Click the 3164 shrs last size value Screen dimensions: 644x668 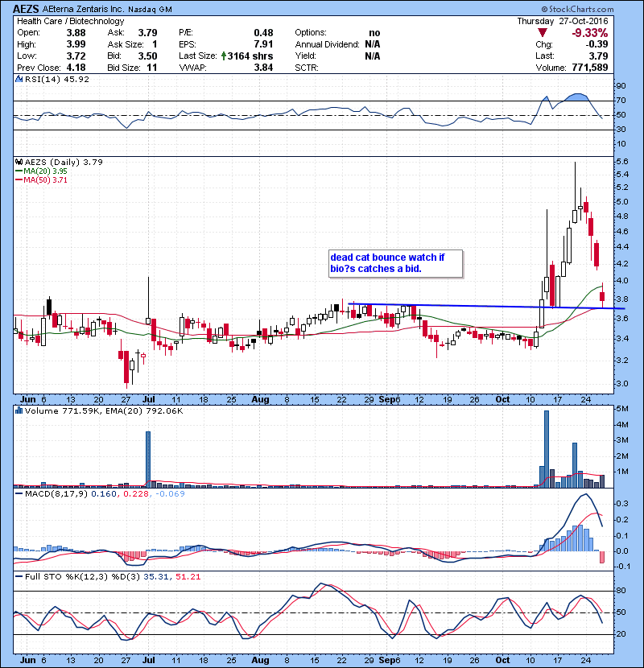(x=250, y=56)
